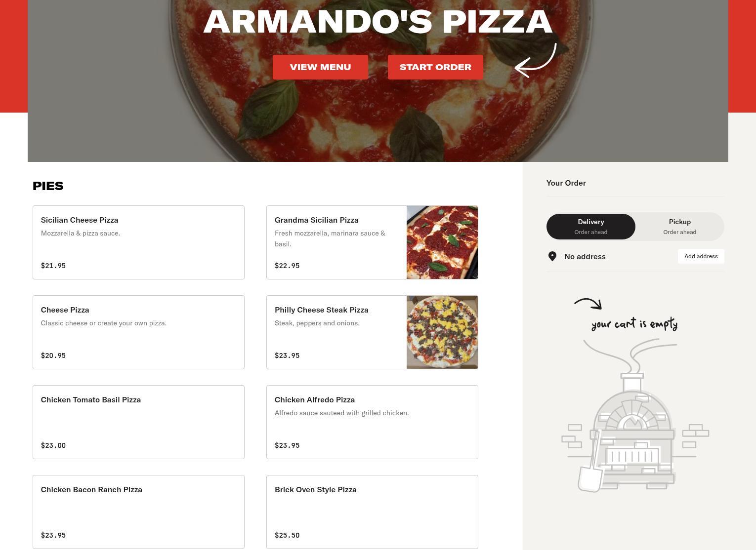Click the white curved arrow near Start Order
The image size is (756, 550).
click(536, 60)
